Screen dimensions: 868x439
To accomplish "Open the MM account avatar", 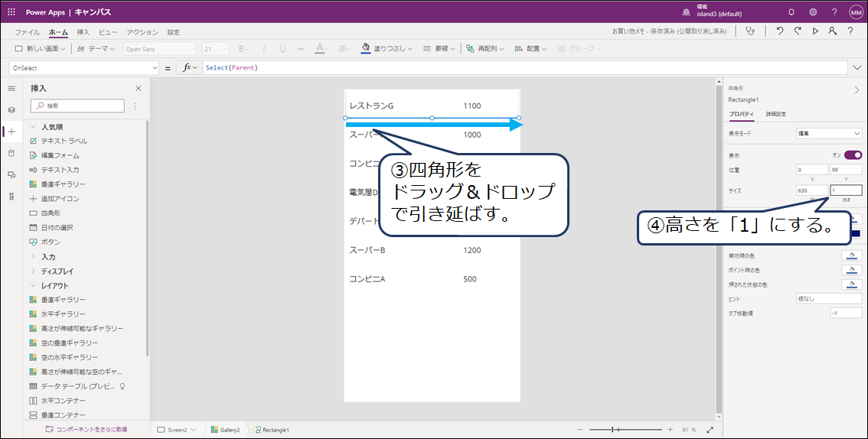I will [x=856, y=11].
